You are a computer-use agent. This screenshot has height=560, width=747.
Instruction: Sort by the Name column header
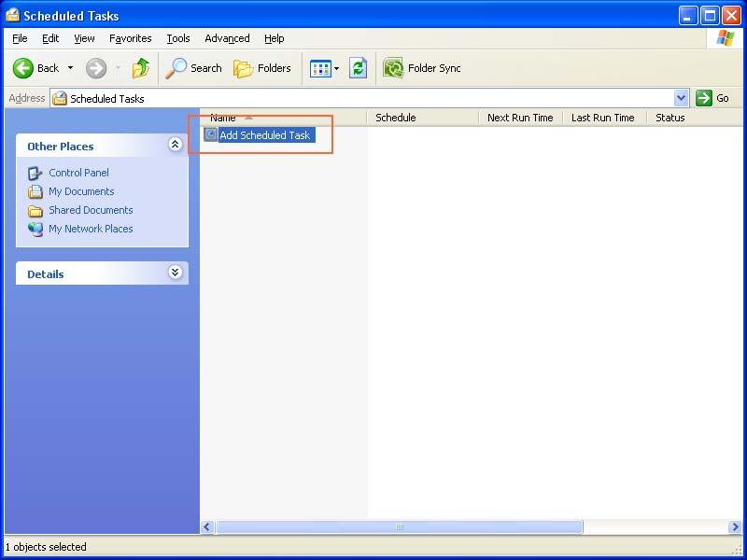pos(283,118)
